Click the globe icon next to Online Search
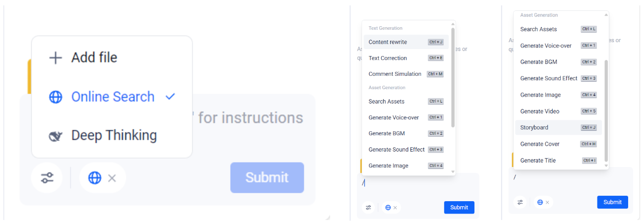The image size is (644, 223). (56, 97)
